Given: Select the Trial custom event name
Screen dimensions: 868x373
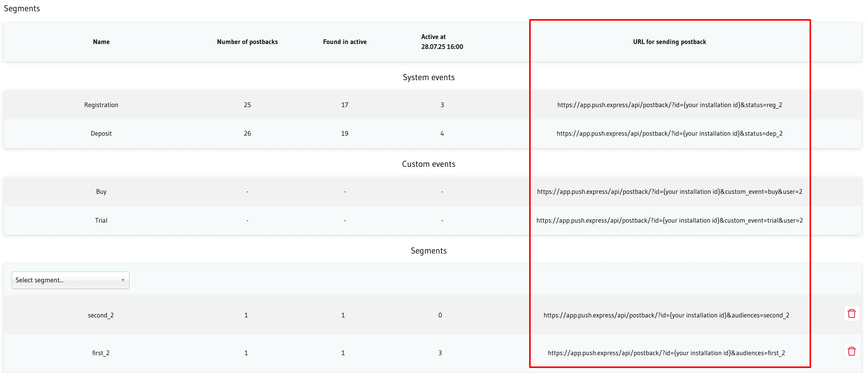Looking at the screenshot, I should 101,220.
